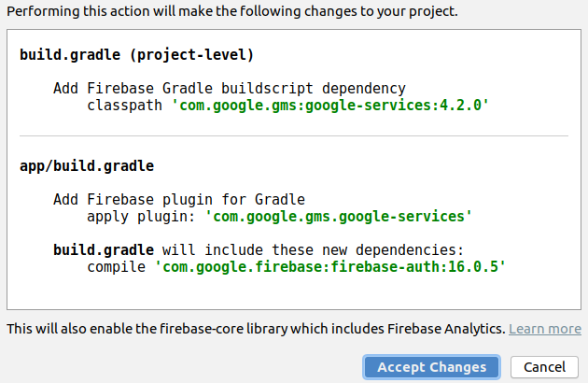Open the Learn more link
Viewport: 588px width, 383px height.
(545, 329)
